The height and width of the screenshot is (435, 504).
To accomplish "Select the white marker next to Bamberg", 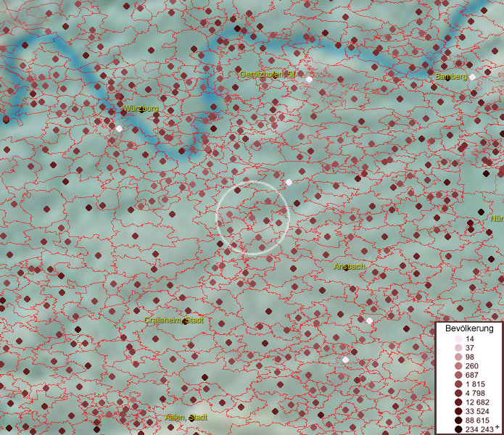I will coord(472,77).
